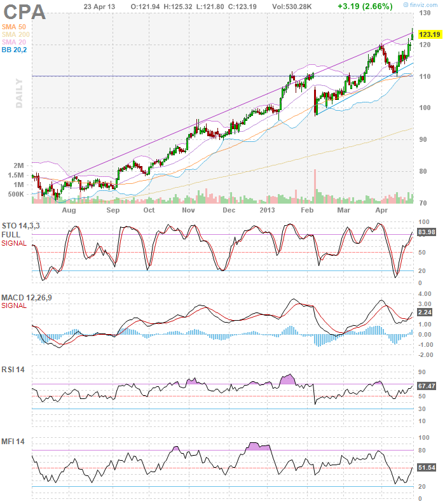The image size is (445, 504).
Task: Click the SMA 20 legend label
Action: [x=15, y=41]
